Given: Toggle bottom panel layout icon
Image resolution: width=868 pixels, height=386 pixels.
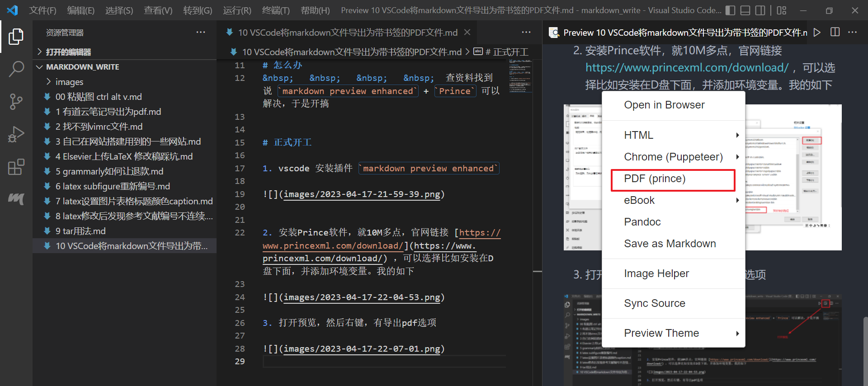Looking at the screenshot, I should point(745,10).
